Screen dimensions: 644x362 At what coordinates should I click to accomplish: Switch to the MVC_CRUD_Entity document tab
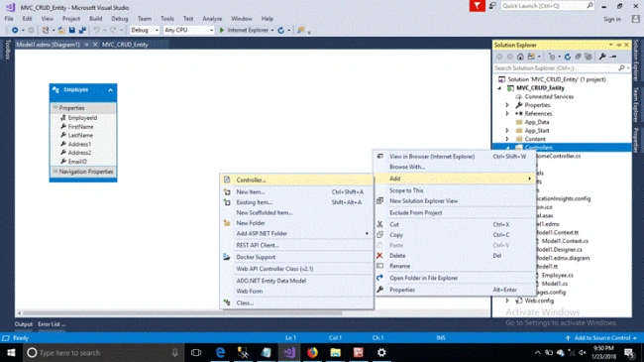pos(125,45)
